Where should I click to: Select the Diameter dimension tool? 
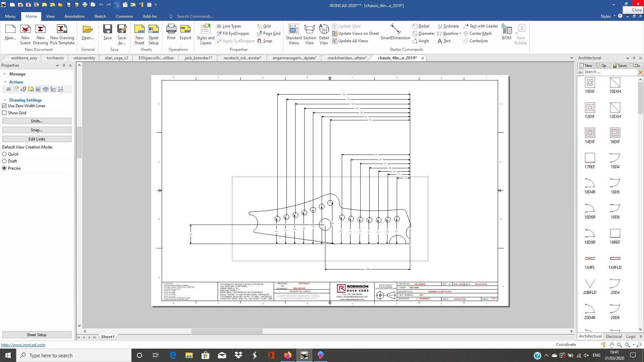pos(423,34)
